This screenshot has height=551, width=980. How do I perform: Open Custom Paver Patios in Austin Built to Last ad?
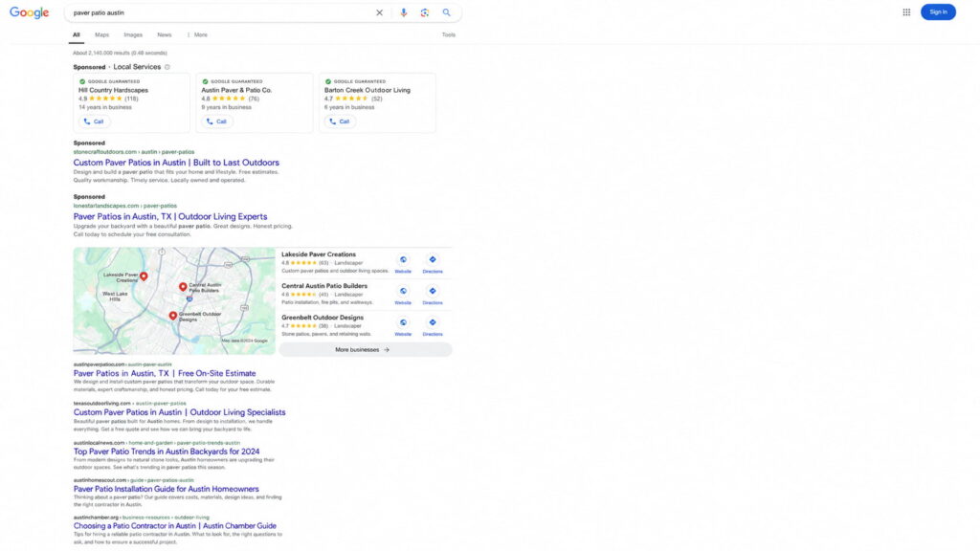pyautogui.click(x=176, y=163)
